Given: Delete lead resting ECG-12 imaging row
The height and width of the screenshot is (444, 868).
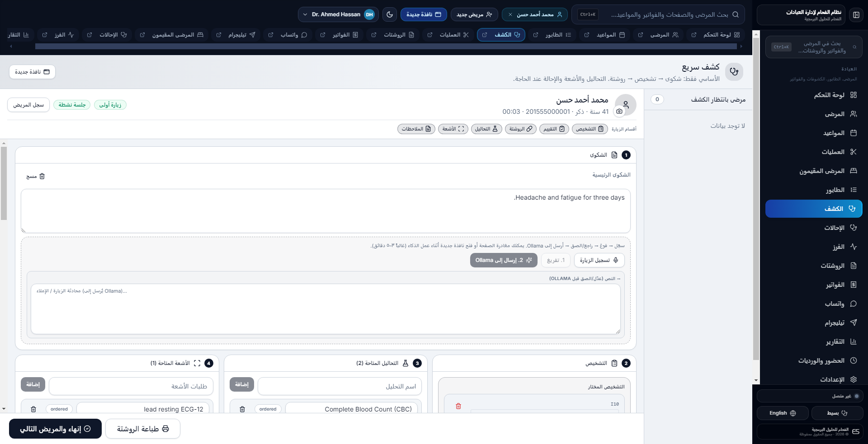Looking at the screenshot, I should (33, 409).
